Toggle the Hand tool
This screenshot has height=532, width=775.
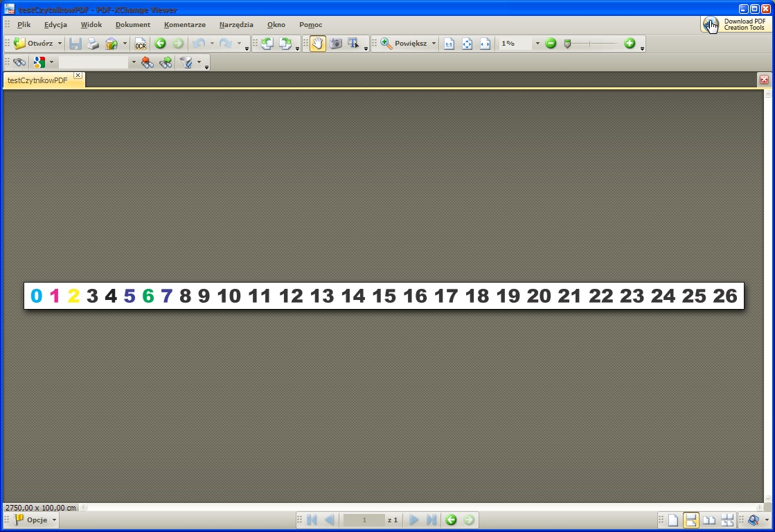coord(318,44)
